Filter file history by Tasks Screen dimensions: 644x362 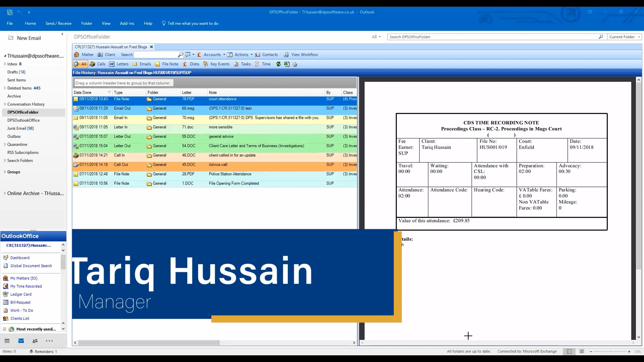pos(242,64)
